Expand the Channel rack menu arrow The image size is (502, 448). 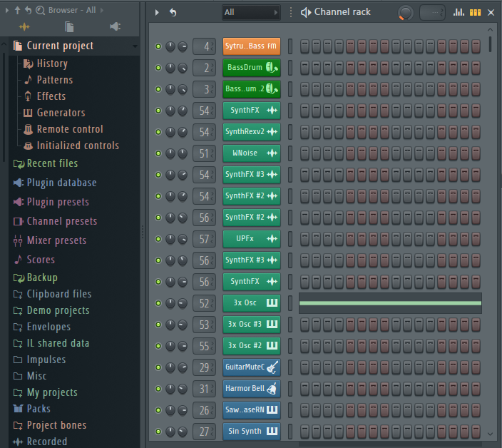[x=157, y=13]
